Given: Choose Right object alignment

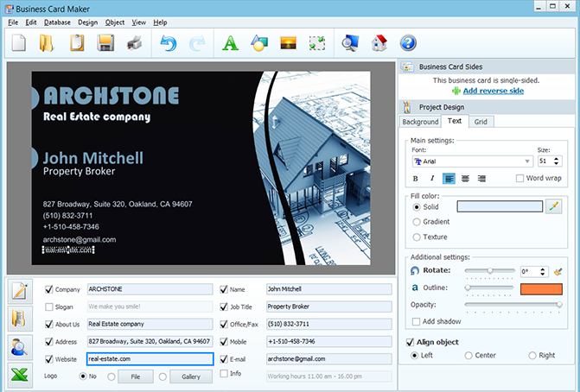Looking at the screenshot, I should (532, 355).
